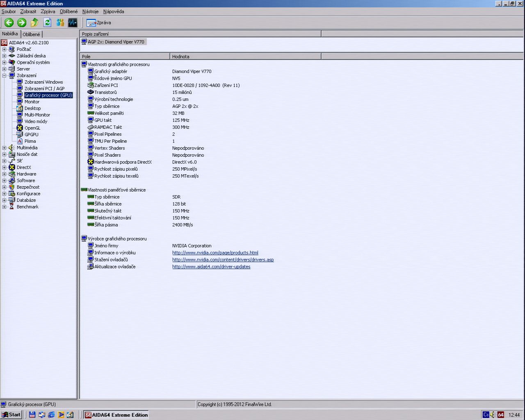Click the Základní deska motherboard icon
The image size is (525, 420).
click(x=12, y=56)
